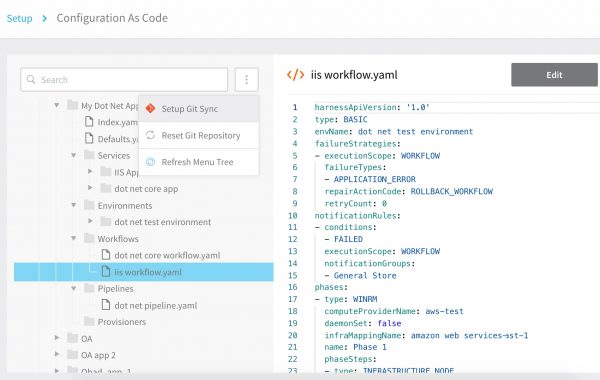Expand the OA app 2 arrow
This screenshot has height=380, width=600.
click(57, 354)
